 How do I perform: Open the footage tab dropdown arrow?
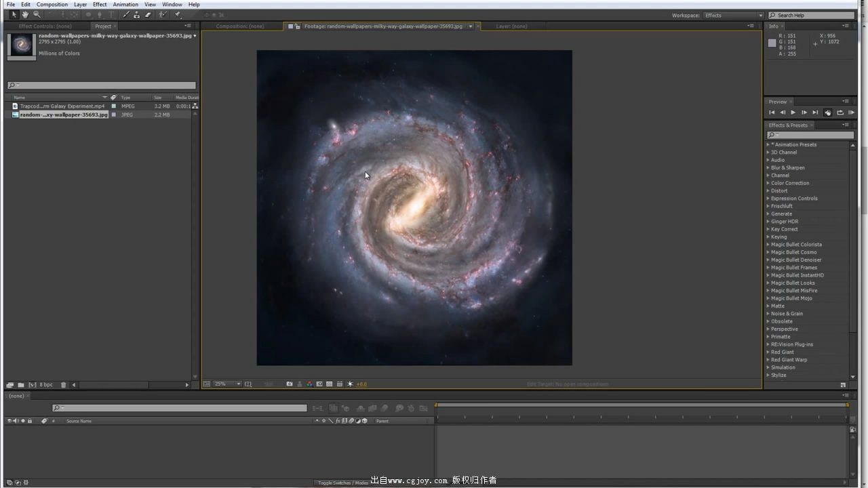pyautogui.click(x=471, y=26)
